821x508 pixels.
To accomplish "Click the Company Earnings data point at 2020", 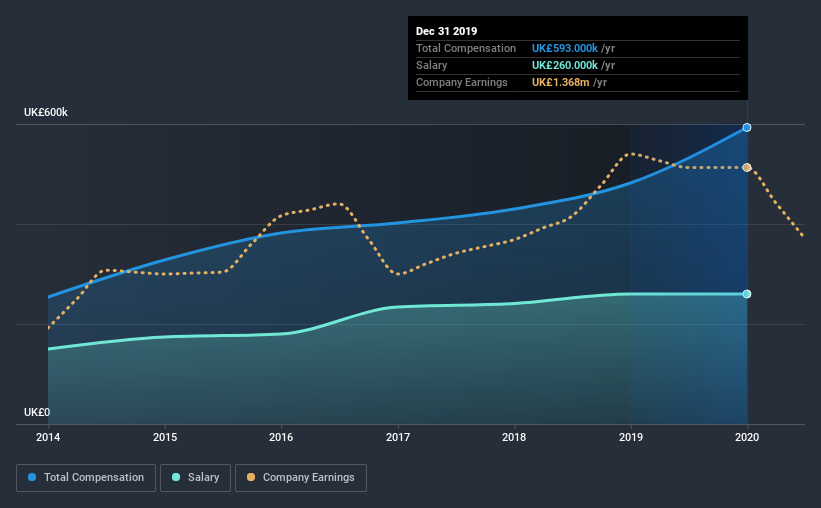I will (747, 168).
